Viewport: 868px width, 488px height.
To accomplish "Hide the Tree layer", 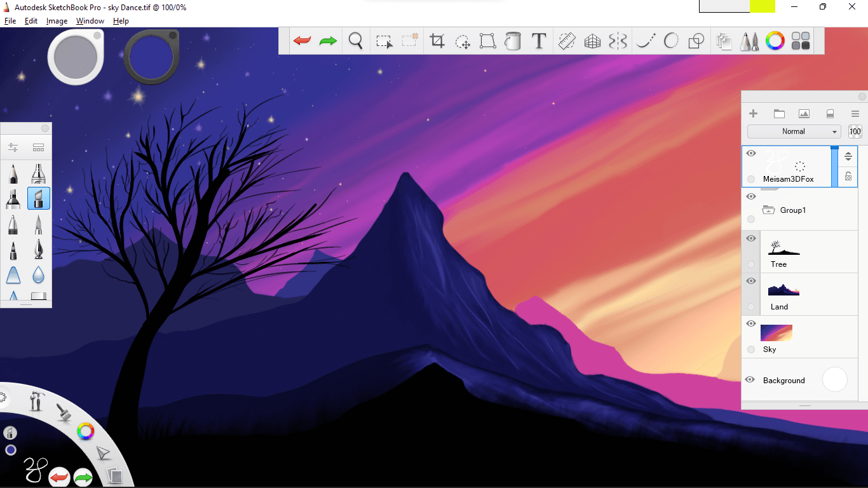I will coord(750,238).
